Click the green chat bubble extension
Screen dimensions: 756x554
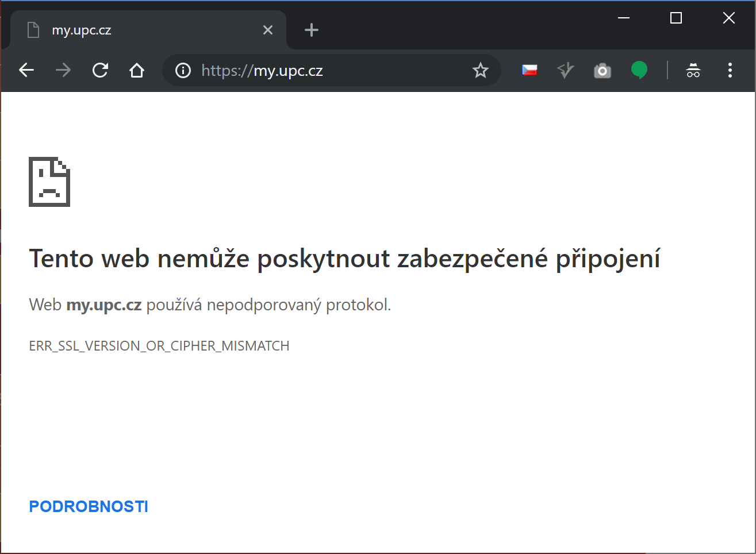639,70
